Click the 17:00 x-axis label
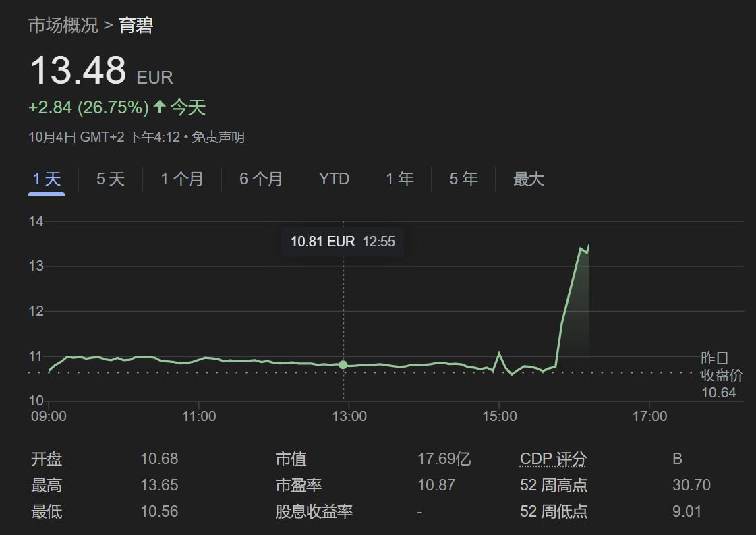756x535 pixels. pyautogui.click(x=650, y=416)
